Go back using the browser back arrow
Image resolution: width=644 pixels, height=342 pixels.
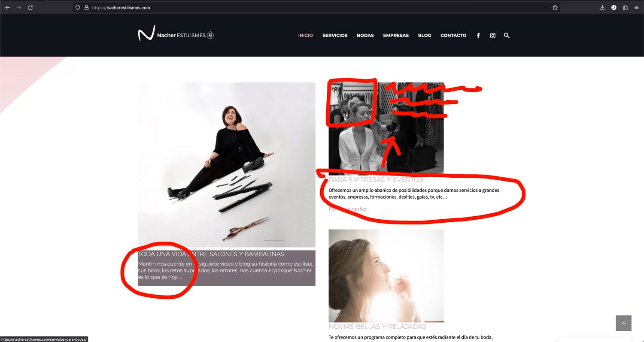[x=7, y=8]
